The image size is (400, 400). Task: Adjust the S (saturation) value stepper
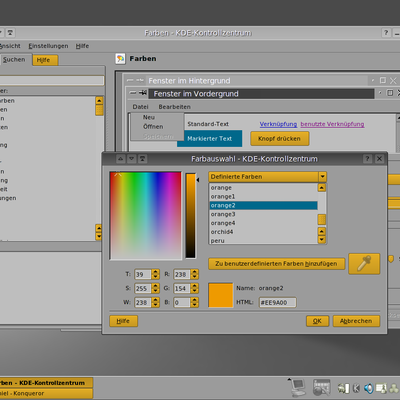tap(155, 288)
